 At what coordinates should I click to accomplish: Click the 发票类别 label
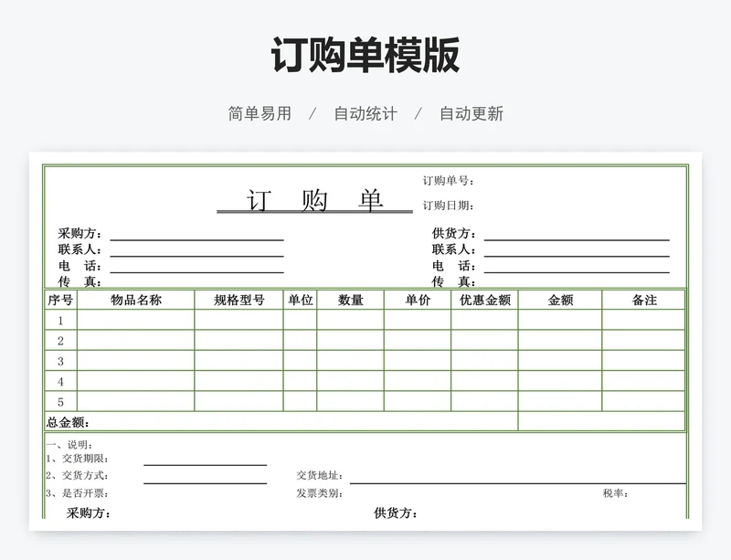point(320,493)
